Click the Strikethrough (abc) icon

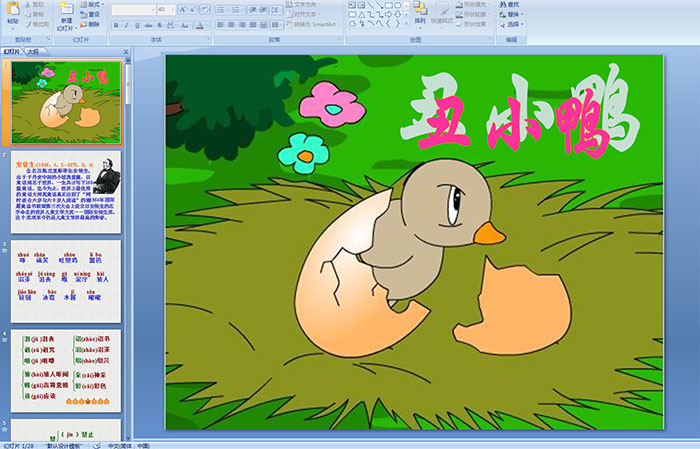click(x=148, y=25)
